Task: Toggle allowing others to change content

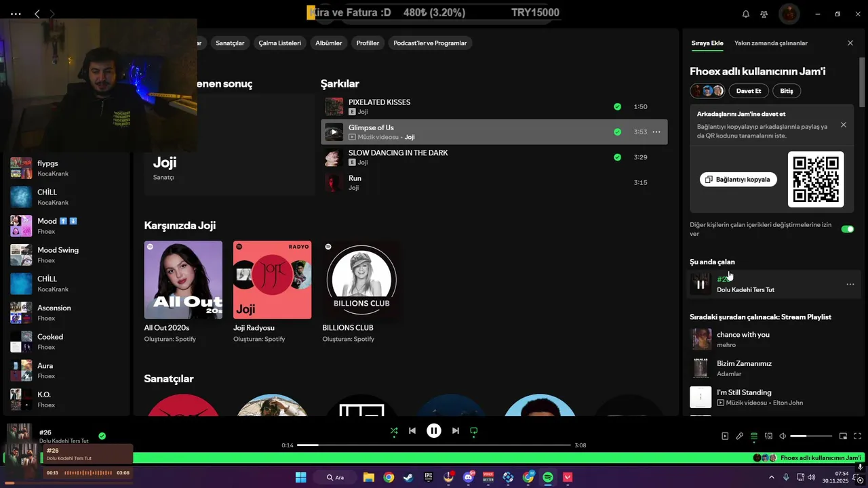Action: point(848,229)
